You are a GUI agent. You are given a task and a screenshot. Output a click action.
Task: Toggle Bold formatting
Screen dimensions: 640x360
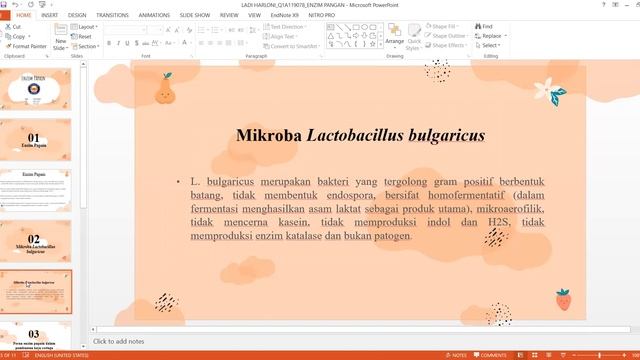pos(109,43)
